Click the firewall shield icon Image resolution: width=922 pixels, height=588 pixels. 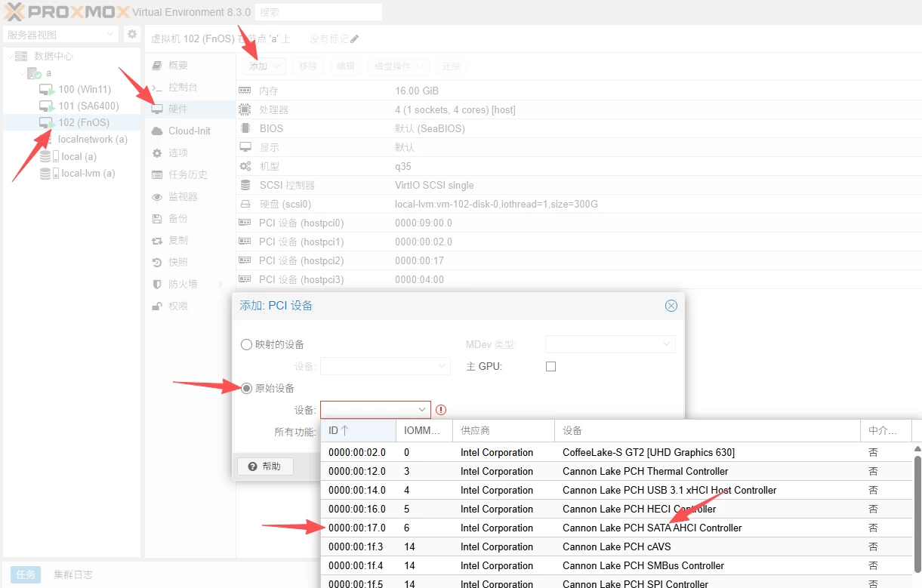[157, 285]
